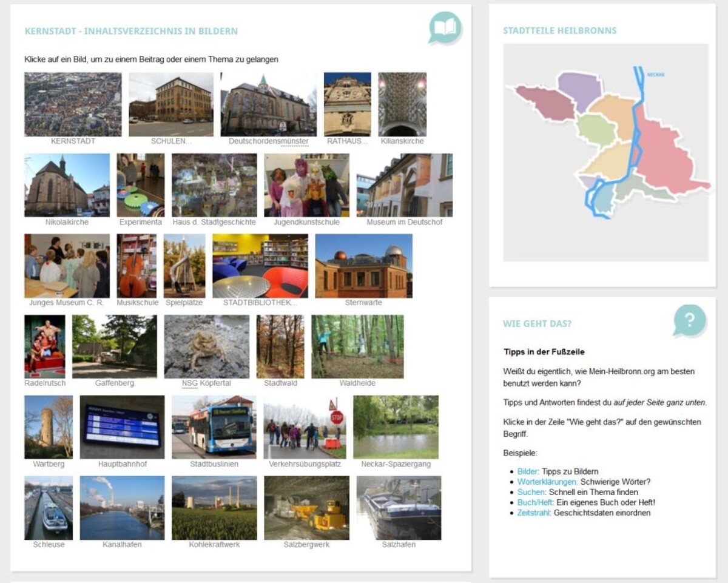Image resolution: width=728 pixels, height=583 pixels.
Task: Select the Schleuse lock image
Action: click(49, 508)
